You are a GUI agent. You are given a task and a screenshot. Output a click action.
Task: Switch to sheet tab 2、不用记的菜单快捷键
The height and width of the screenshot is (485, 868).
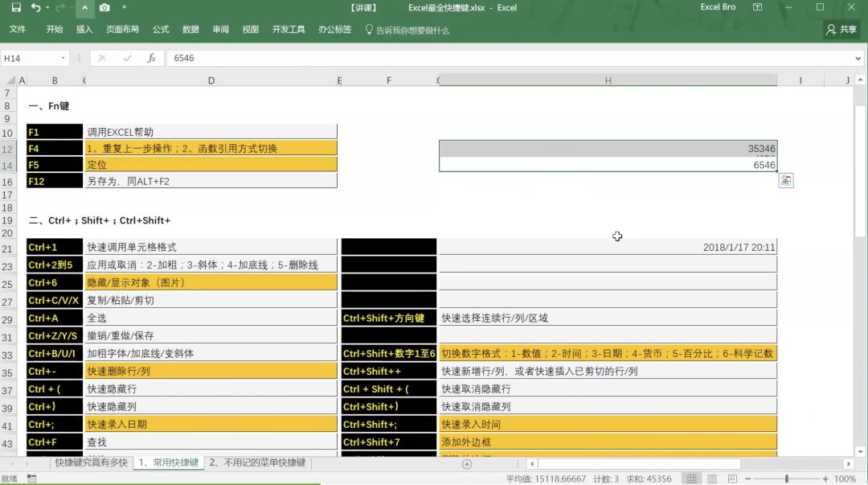coord(257,463)
